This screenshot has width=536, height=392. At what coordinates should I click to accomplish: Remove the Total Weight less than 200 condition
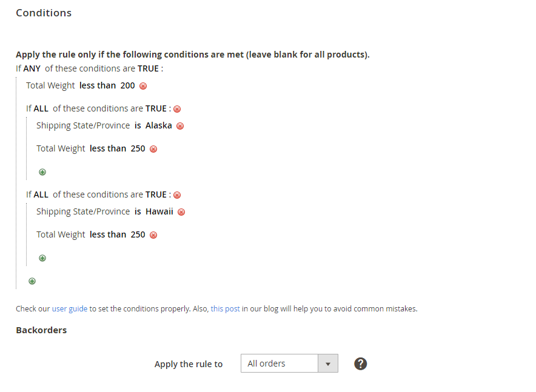pyautogui.click(x=143, y=86)
